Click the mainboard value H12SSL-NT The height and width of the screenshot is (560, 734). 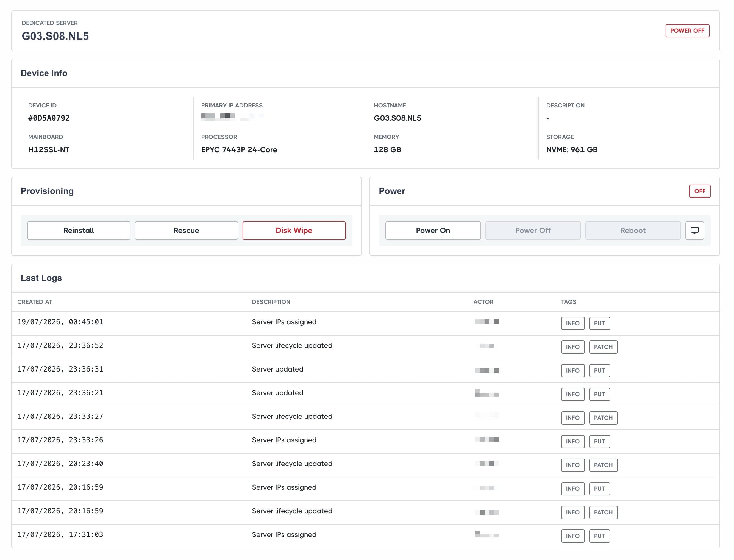click(49, 150)
